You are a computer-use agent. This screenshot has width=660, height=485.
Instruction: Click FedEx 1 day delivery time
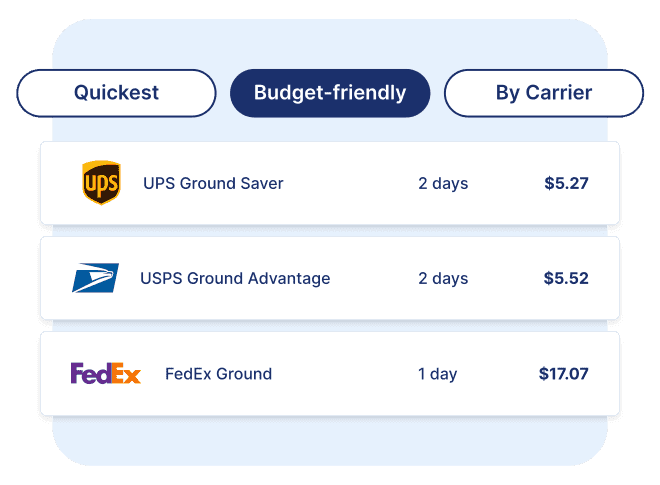[437, 374]
